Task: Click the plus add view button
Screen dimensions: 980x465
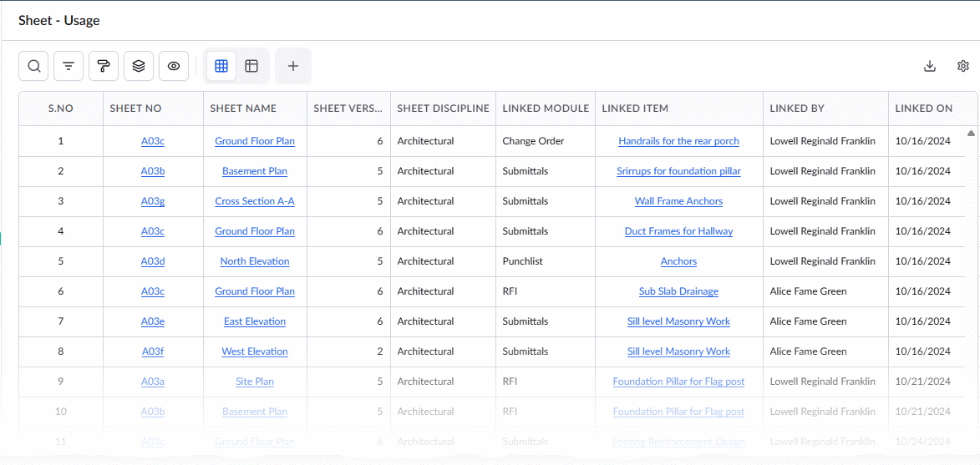Action: click(293, 66)
